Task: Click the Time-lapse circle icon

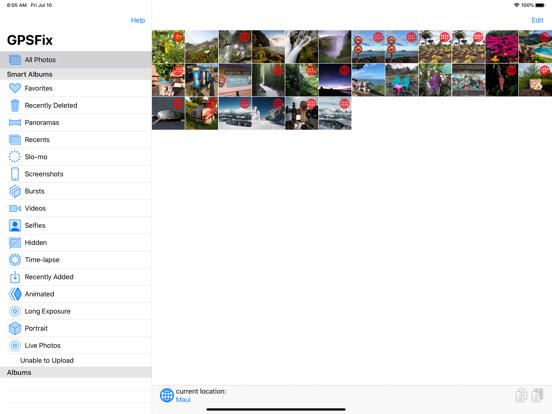Action: [x=15, y=260]
